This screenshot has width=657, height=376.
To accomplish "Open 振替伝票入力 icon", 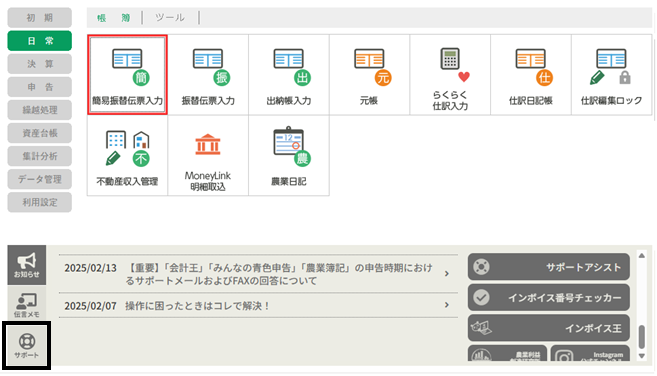I will click(208, 75).
